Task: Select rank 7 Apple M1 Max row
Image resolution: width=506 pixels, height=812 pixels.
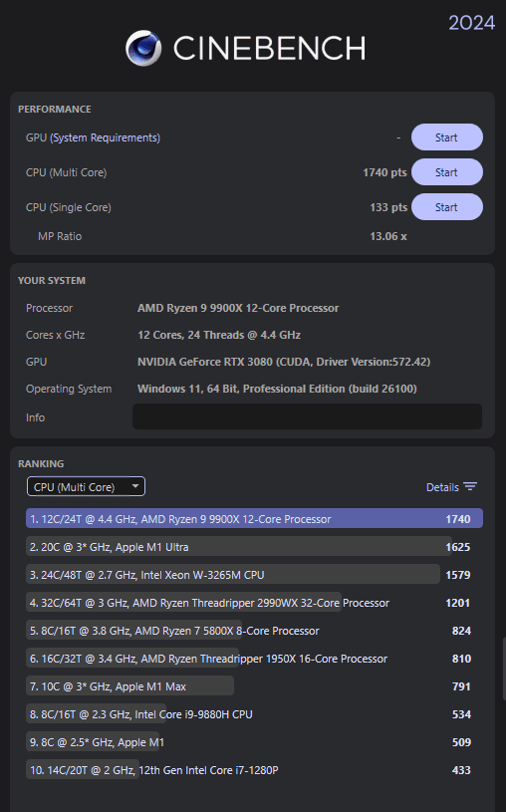Action: (254, 686)
